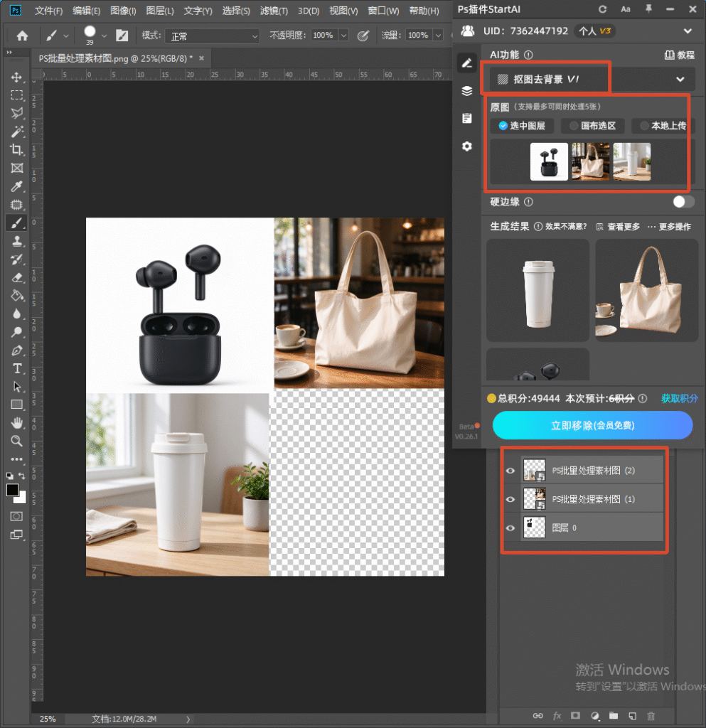Hide the 图层 0 layer
The height and width of the screenshot is (728, 706).
tap(510, 528)
